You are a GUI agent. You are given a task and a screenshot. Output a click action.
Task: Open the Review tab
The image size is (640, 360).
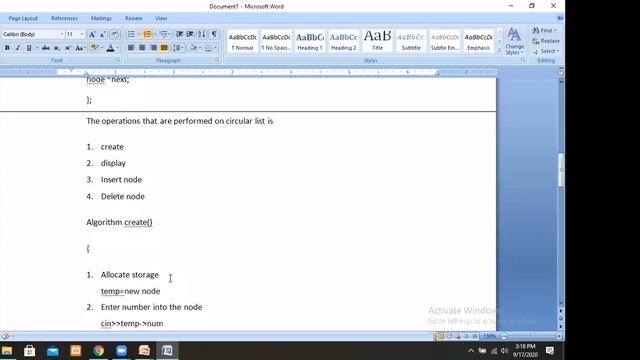[133, 18]
